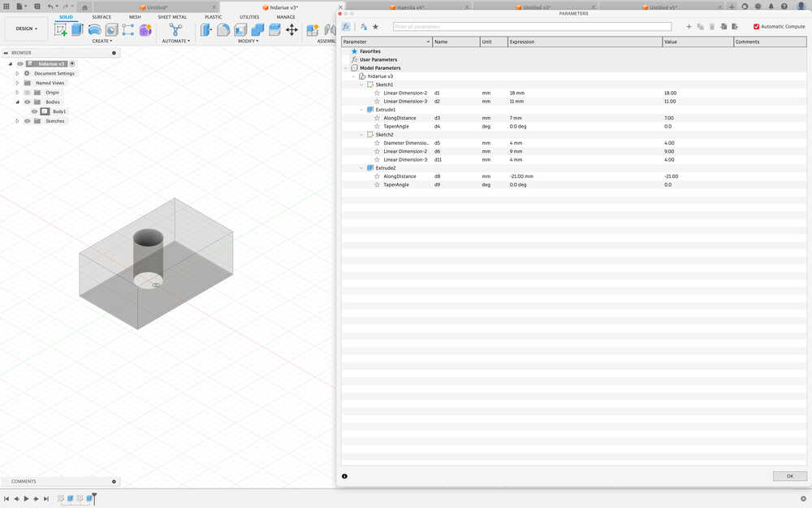Screen dimensions: 812x508
Task: Select the Press Pull tool
Action: coord(206,29)
